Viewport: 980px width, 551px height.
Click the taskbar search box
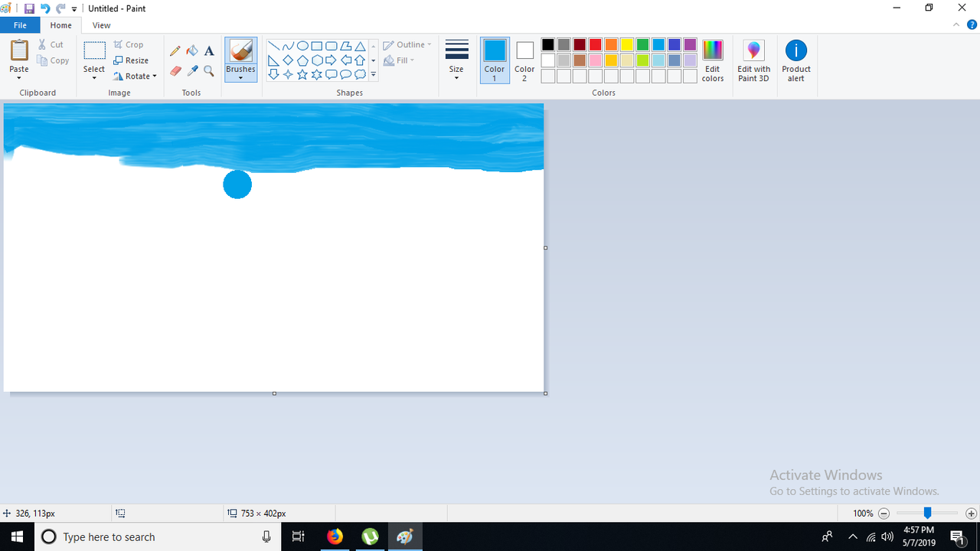158,536
